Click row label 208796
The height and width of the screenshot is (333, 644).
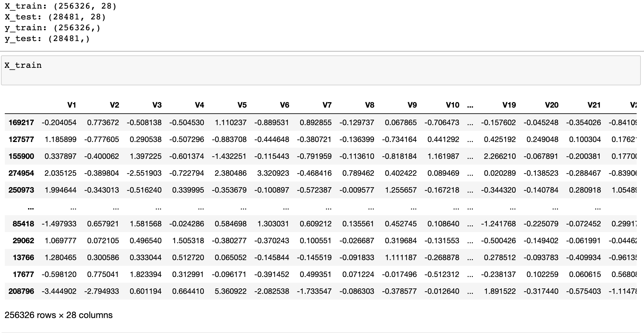(21, 291)
